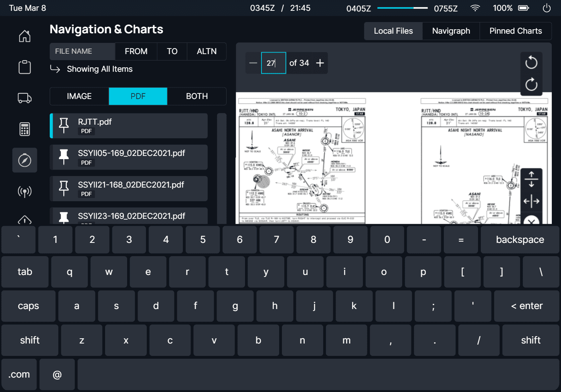Toggle the IMAGE file filter
561x392 pixels.
(x=79, y=96)
